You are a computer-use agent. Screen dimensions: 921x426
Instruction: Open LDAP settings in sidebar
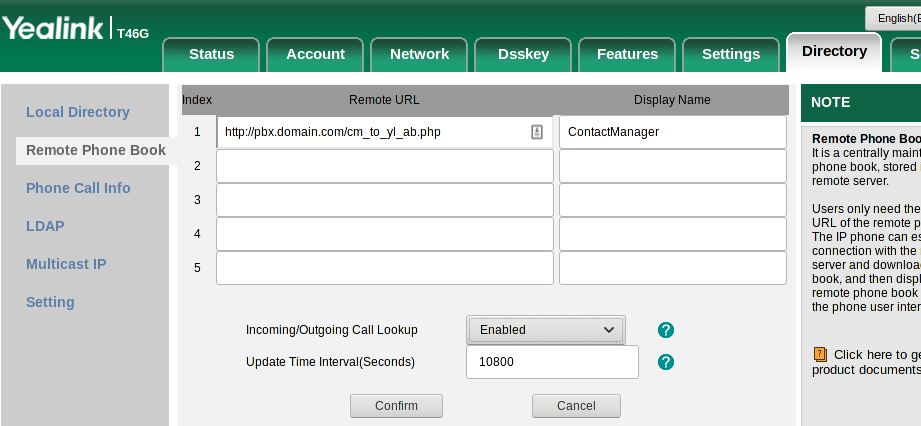45,226
